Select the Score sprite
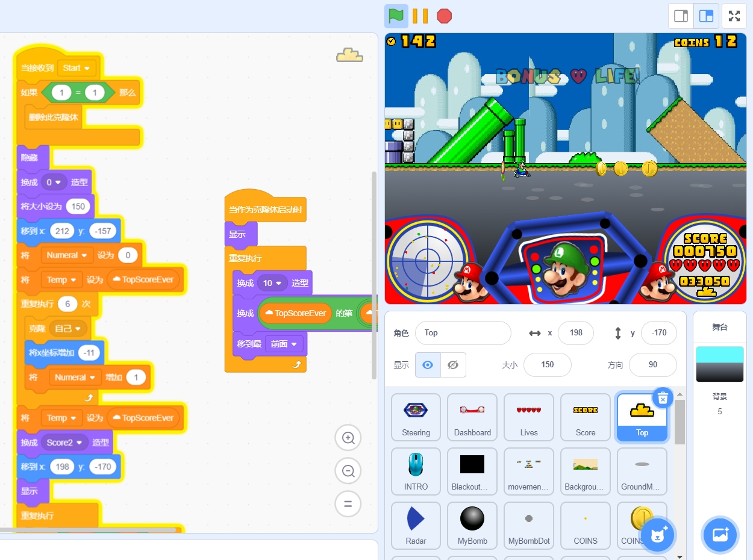This screenshot has height=560, width=753. click(586, 418)
